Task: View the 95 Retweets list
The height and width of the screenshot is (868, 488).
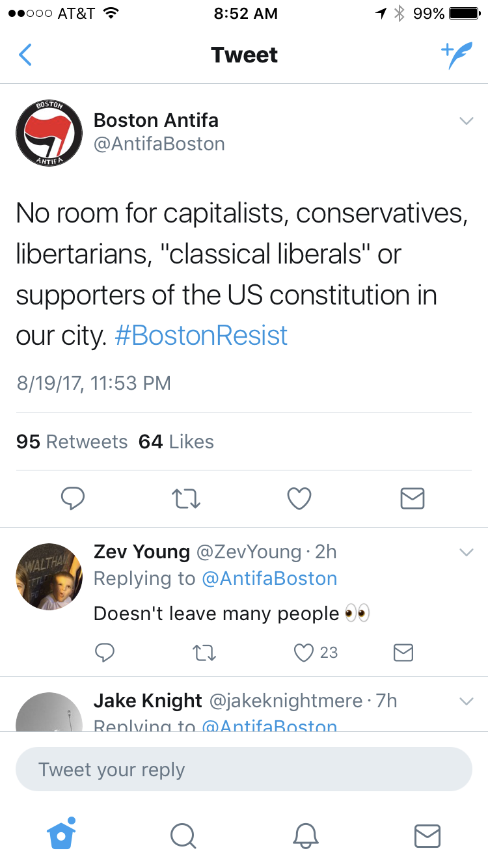Action: click(x=72, y=442)
